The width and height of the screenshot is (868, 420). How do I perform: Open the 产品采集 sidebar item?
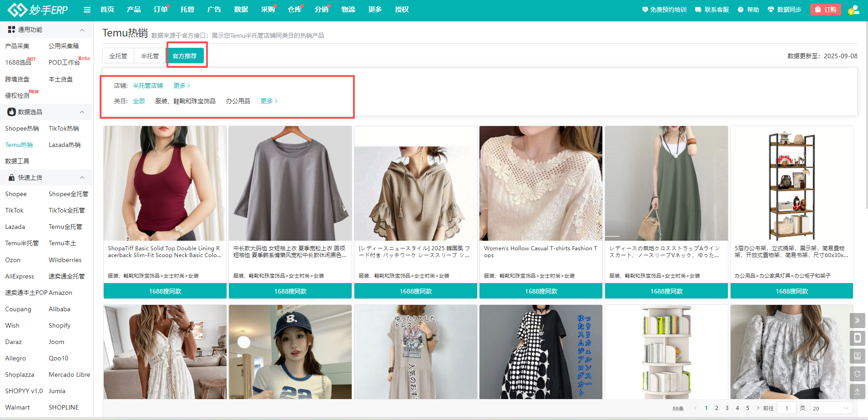pyautogui.click(x=17, y=46)
